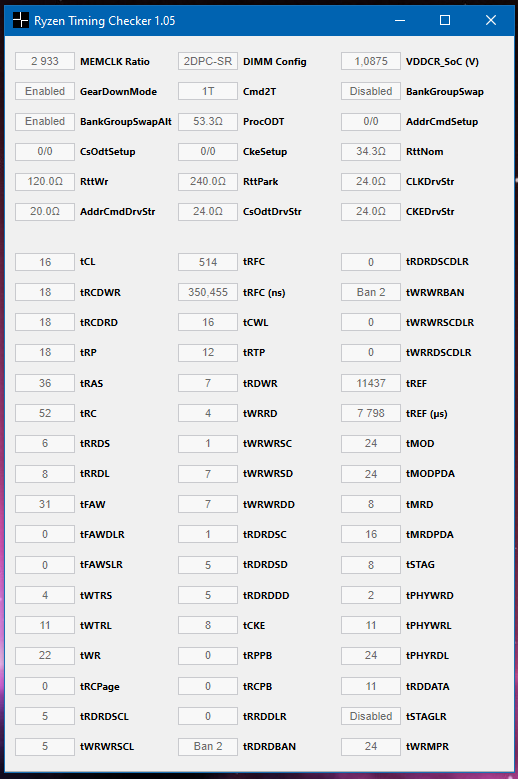Image resolution: width=518 pixels, height=779 pixels.
Task: Click the tWRWRSCL label text
Action: (107, 746)
